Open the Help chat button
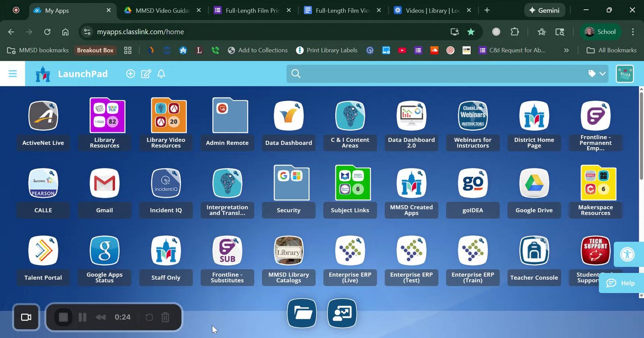644x338 pixels. click(621, 283)
